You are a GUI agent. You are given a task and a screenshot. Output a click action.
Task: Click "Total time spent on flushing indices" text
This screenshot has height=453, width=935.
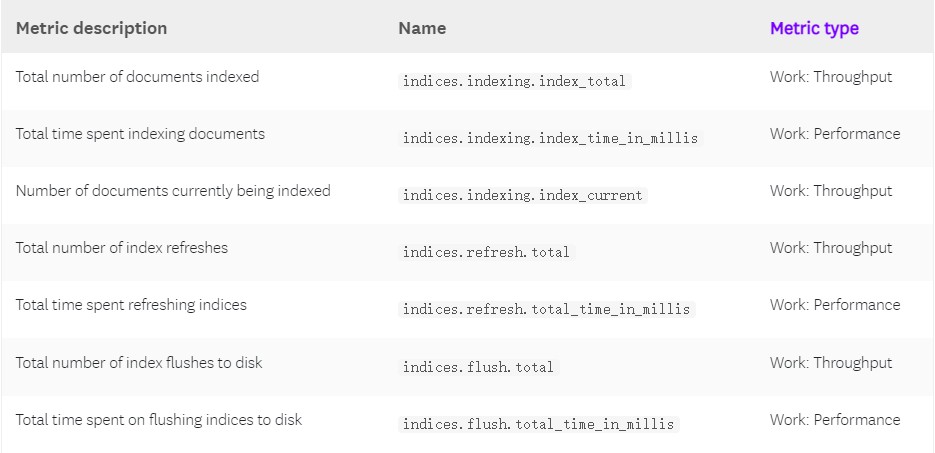tap(158, 420)
